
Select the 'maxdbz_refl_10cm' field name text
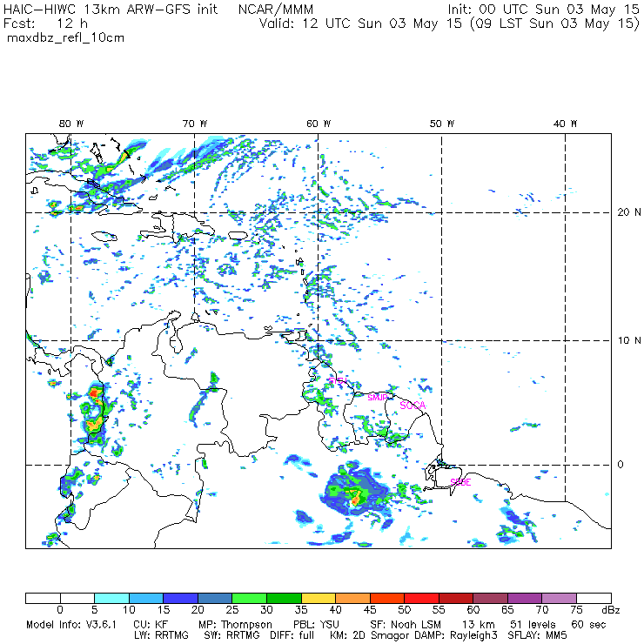[x=66, y=37]
